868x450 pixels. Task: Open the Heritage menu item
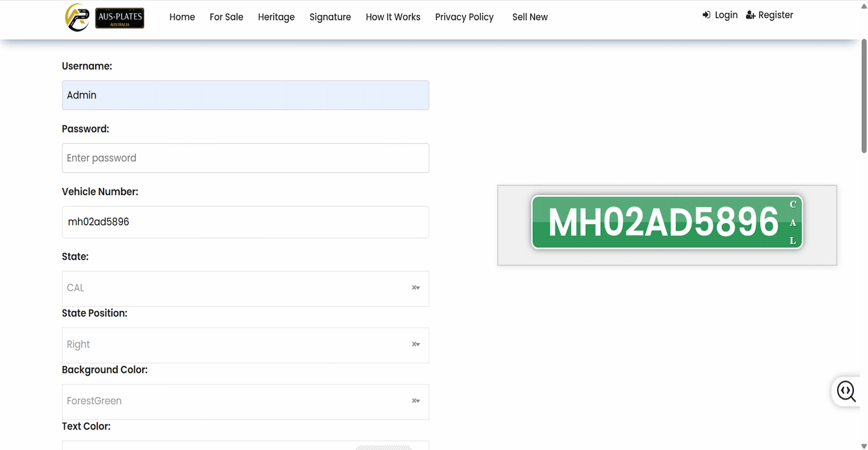pos(276,17)
